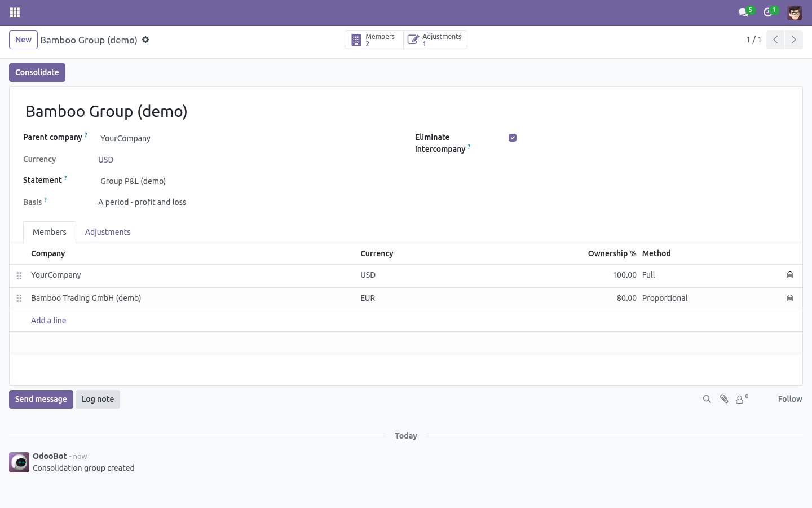Go to next record with right arrow
Viewport: 812px width, 508px height.
click(x=793, y=40)
